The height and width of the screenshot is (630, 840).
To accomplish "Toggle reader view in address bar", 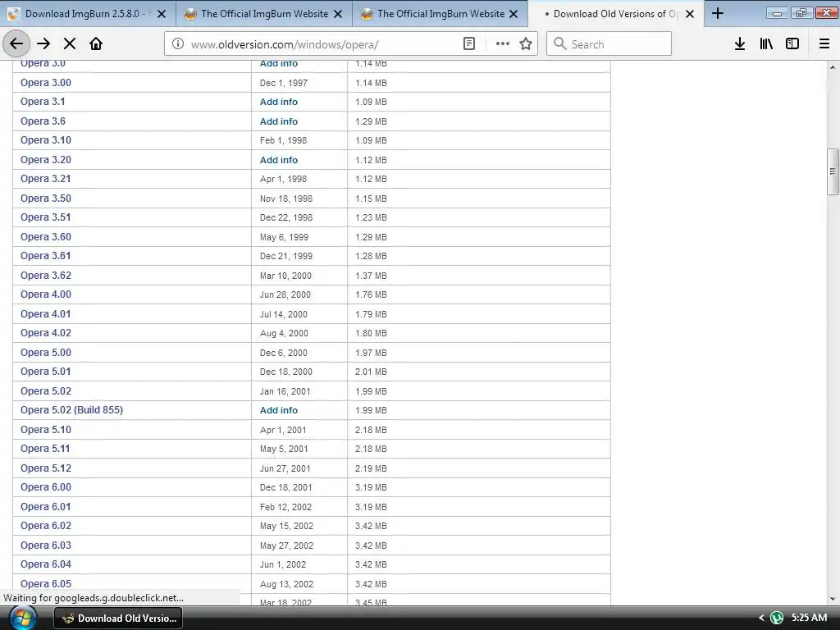I will pyautogui.click(x=468, y=44).
